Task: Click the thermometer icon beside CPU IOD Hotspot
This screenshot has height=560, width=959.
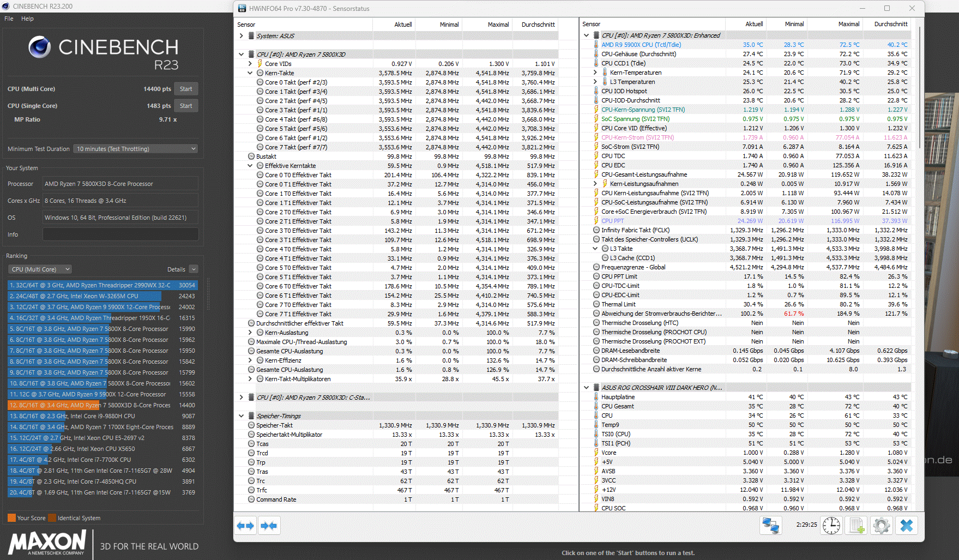Action: click(x=596, y=91)
